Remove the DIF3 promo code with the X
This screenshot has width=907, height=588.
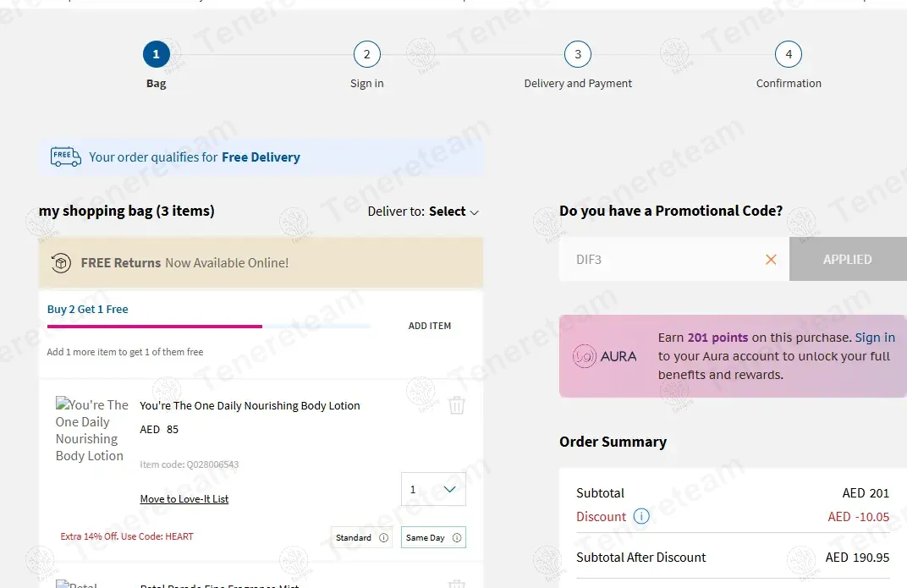tap(771, 260)
